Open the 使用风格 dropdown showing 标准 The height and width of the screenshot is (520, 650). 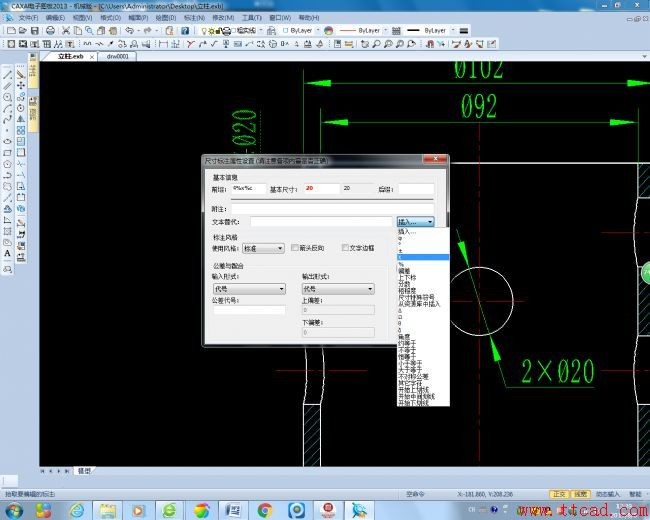coord(263,248)
